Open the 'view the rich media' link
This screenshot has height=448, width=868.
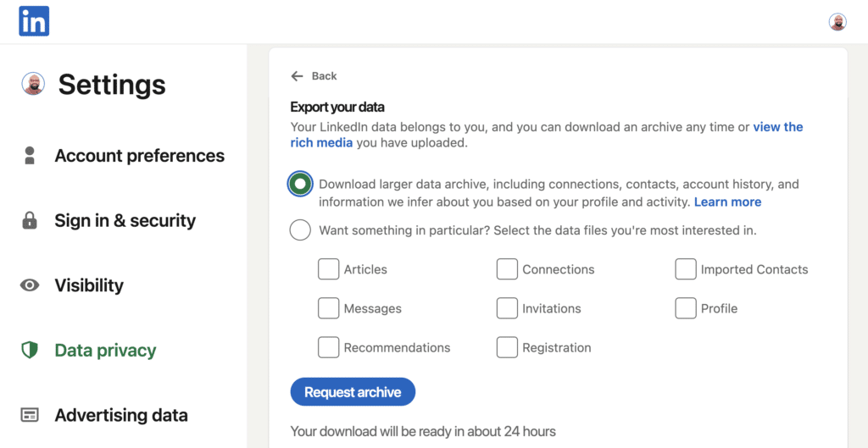click(x=547, y=135)
